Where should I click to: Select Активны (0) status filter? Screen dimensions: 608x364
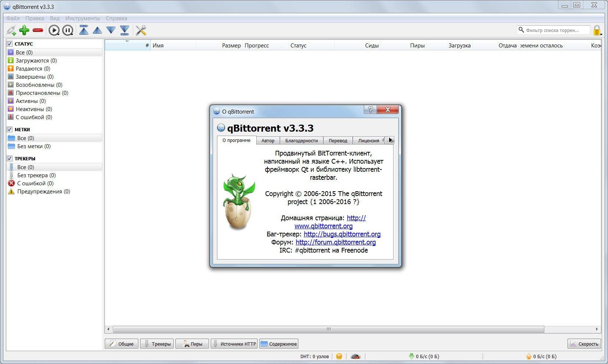coord(54,101)
